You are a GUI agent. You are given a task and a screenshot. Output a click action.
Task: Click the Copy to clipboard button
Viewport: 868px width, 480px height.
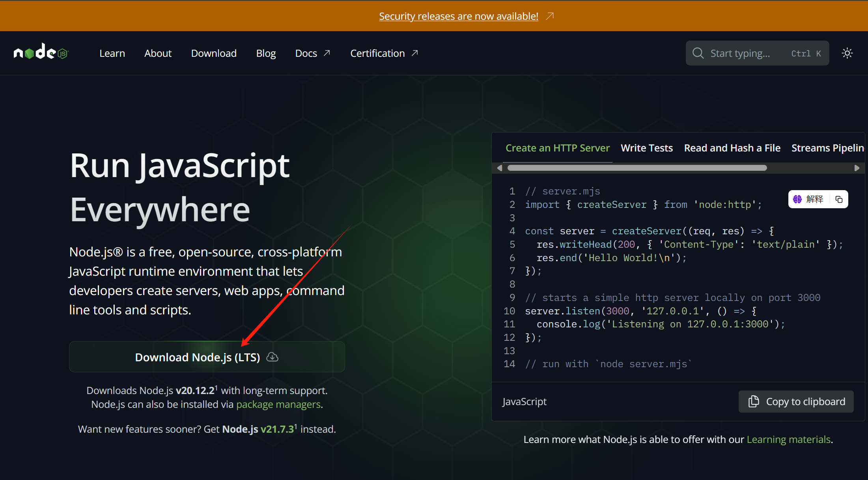796,402
